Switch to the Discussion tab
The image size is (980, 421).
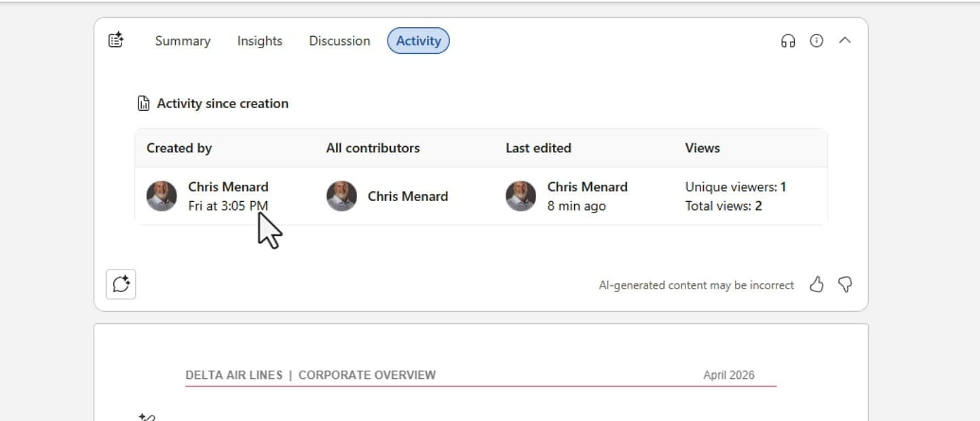(339, 41)
